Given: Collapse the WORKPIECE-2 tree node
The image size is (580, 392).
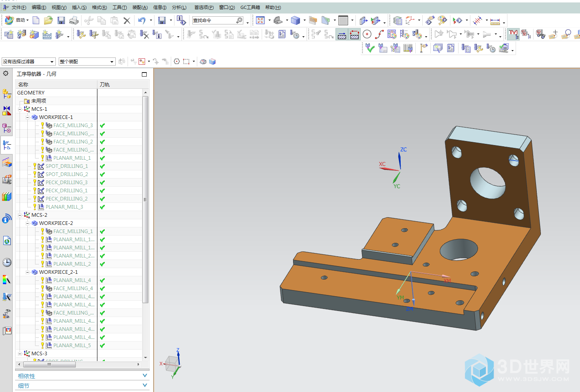Looking at the screenshot, I should point(28,223).
